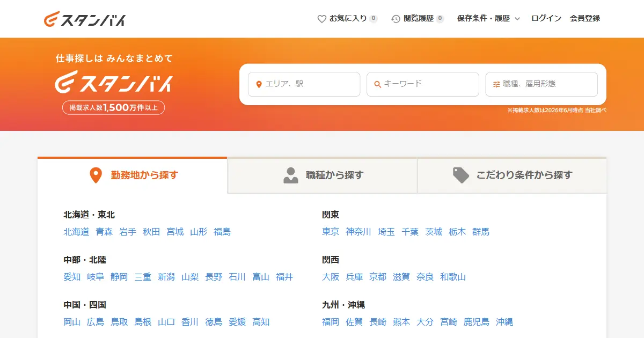Select 京都 prefecture link
644x338 pixels.
coord(378,277)
